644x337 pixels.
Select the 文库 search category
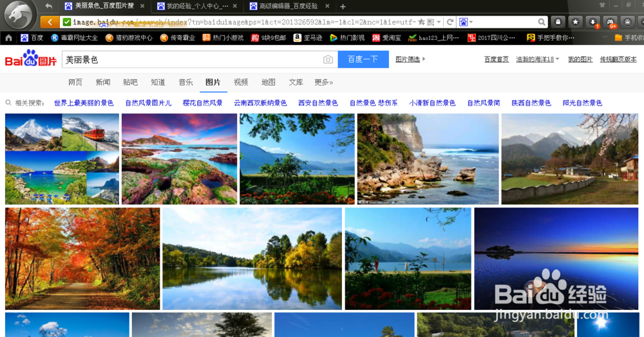coord(296,82)
